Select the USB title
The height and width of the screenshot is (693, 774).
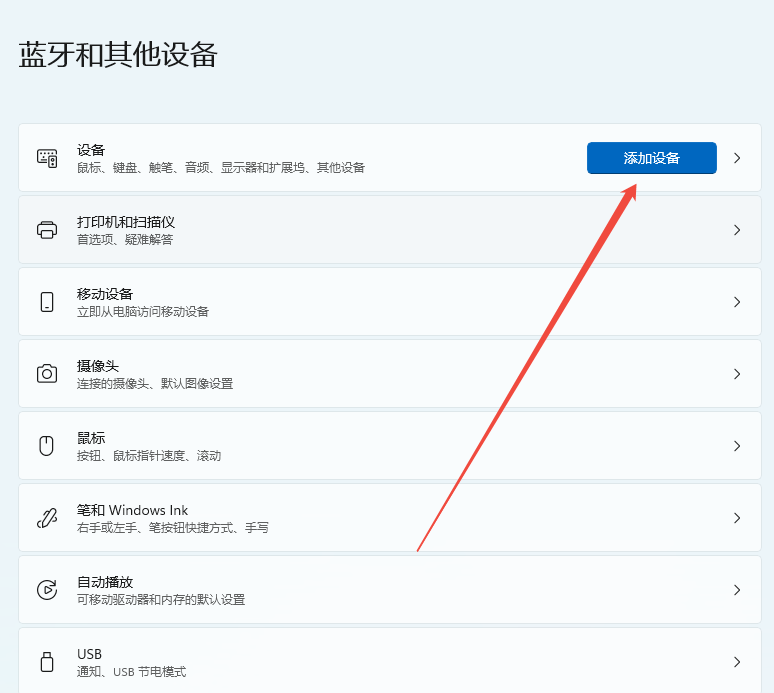point(89,654)
